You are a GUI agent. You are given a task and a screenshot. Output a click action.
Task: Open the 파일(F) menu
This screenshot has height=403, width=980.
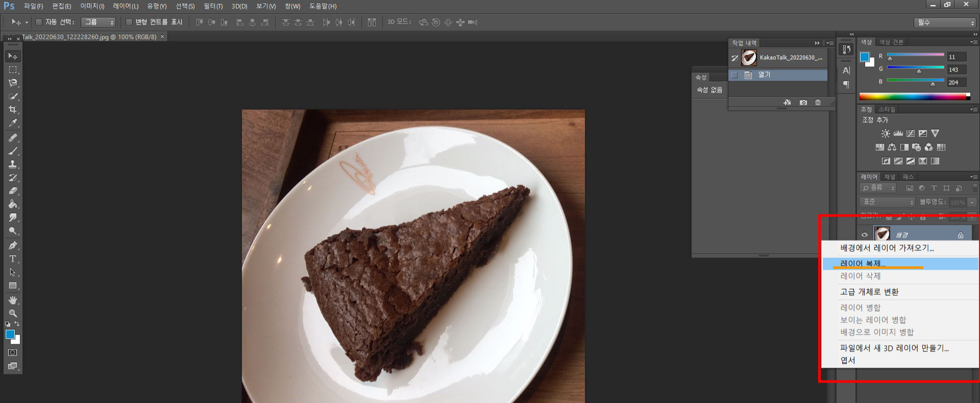(34, 6)
